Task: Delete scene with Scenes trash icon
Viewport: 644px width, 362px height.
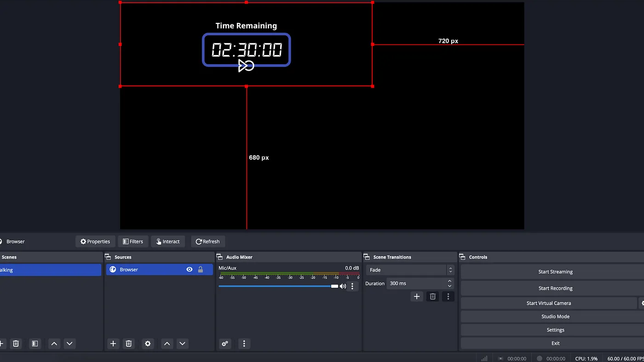Action: tap(16, 344)
